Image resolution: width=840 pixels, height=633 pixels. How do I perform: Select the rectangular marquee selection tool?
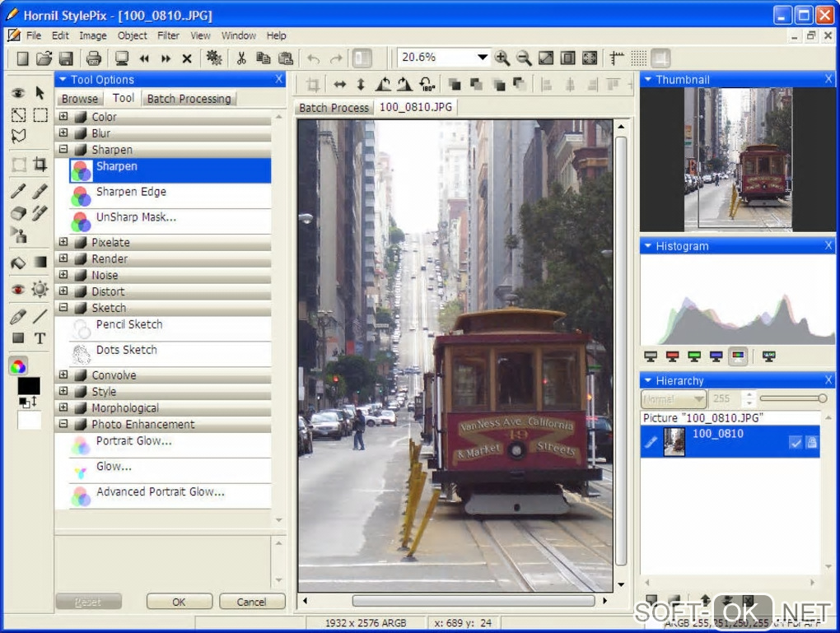[x=40, y=114]
